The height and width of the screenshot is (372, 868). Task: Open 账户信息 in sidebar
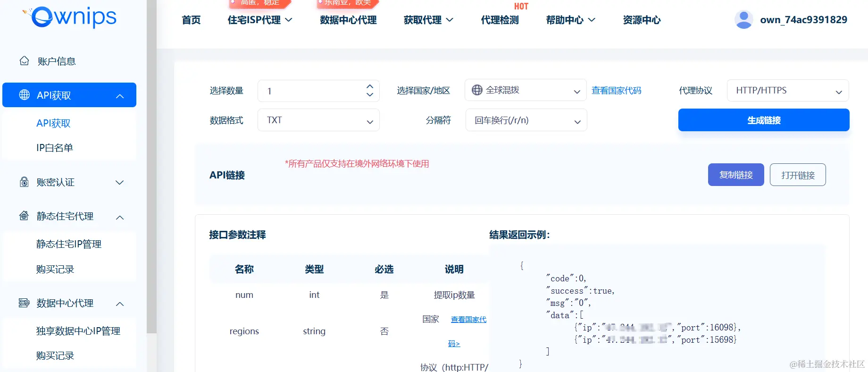(x=57, y=61)
